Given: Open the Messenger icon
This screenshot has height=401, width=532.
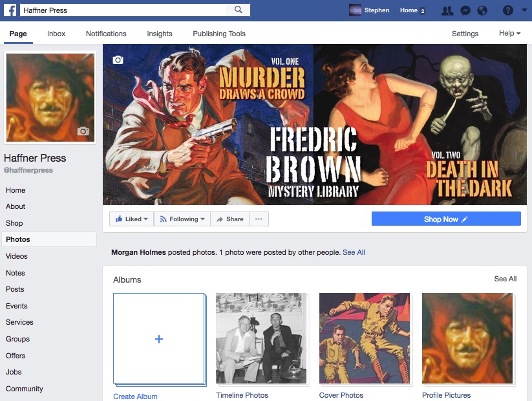Looking at the screenshot, I should click(x=465, y=10).
